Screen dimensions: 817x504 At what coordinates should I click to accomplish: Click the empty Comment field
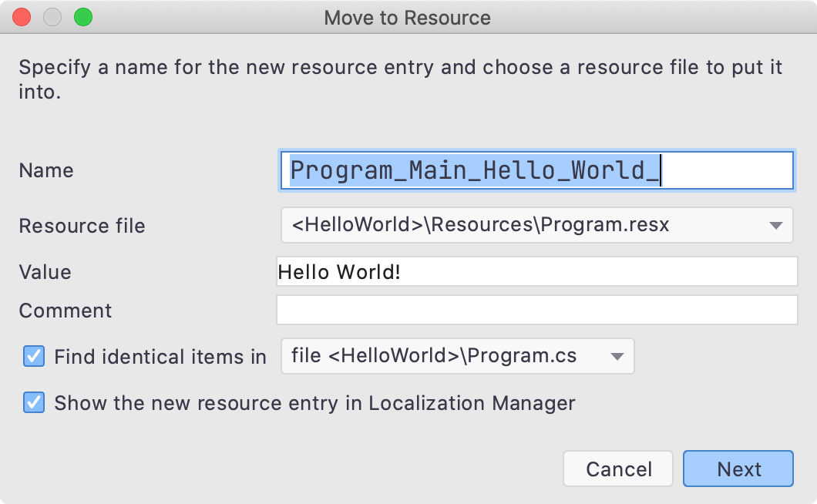coord(537,309)
